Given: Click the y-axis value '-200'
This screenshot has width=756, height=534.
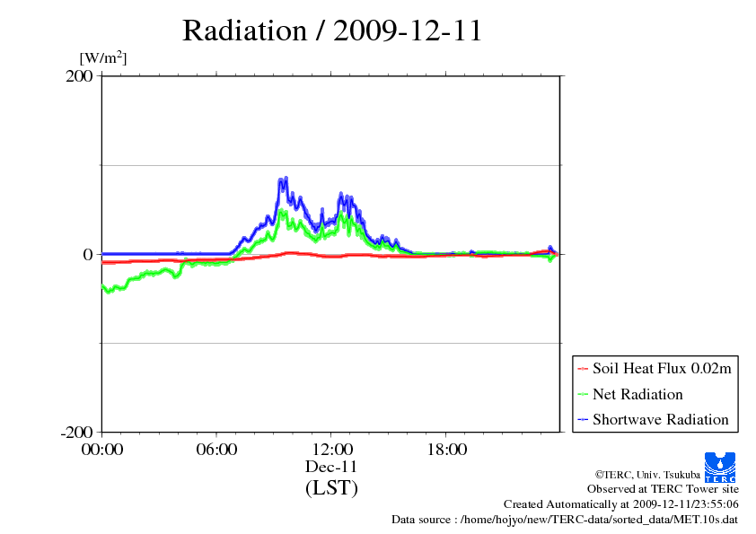Looking at the screenshot, I should tap(76, 433).
